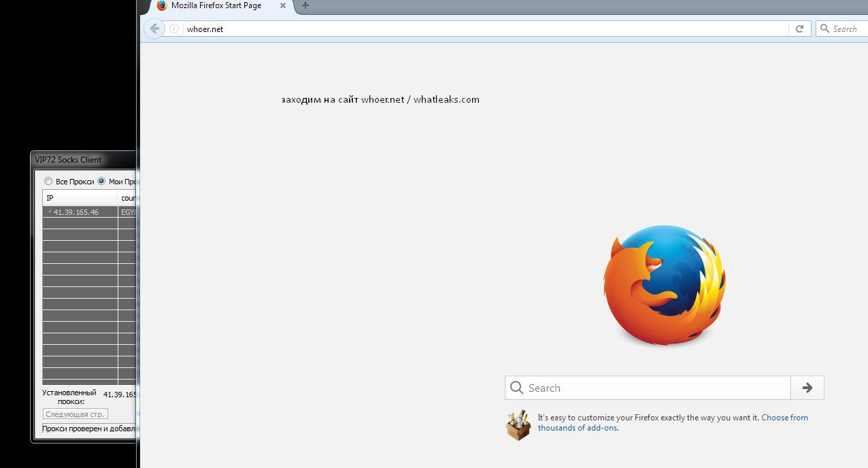Viewport: 868px width, 468px height.
Task: Click the Firefox back arrow button
Action: [154, 29]
